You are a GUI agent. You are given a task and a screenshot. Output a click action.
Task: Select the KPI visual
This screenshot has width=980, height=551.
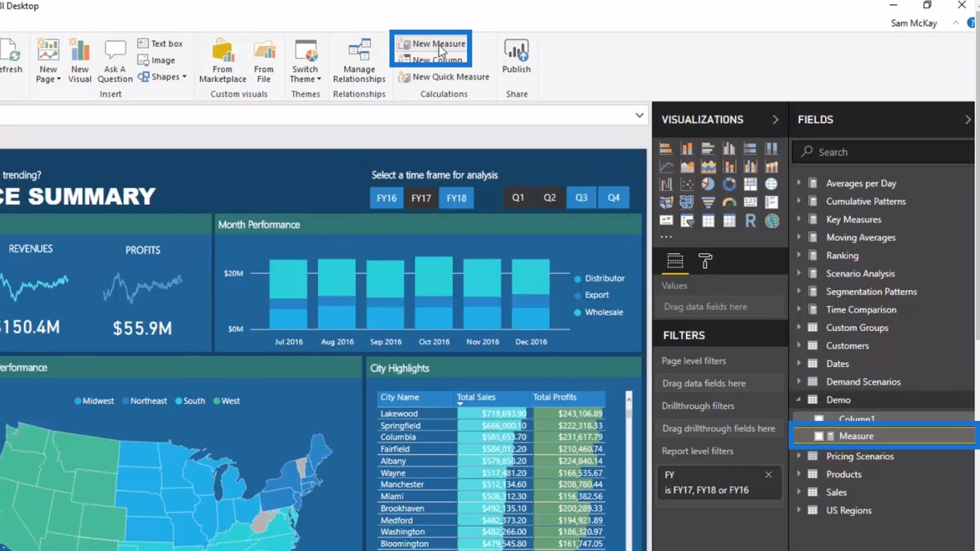click(666, 221)
